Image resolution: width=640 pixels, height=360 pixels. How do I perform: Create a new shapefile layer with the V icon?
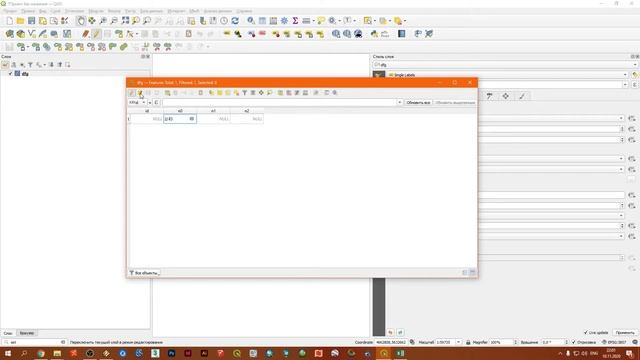[x=31, y=34]
